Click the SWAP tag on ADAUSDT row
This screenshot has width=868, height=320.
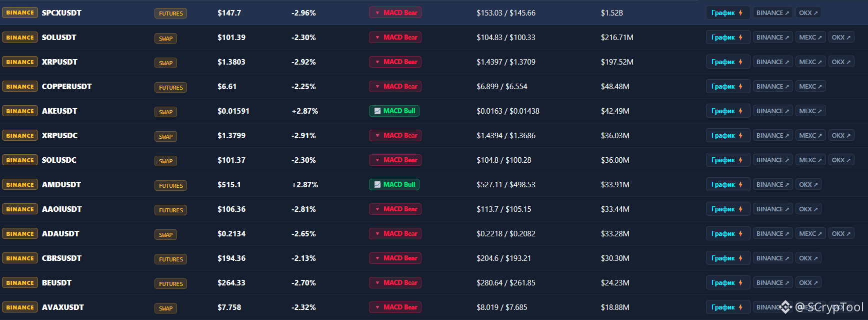(165, 234)
